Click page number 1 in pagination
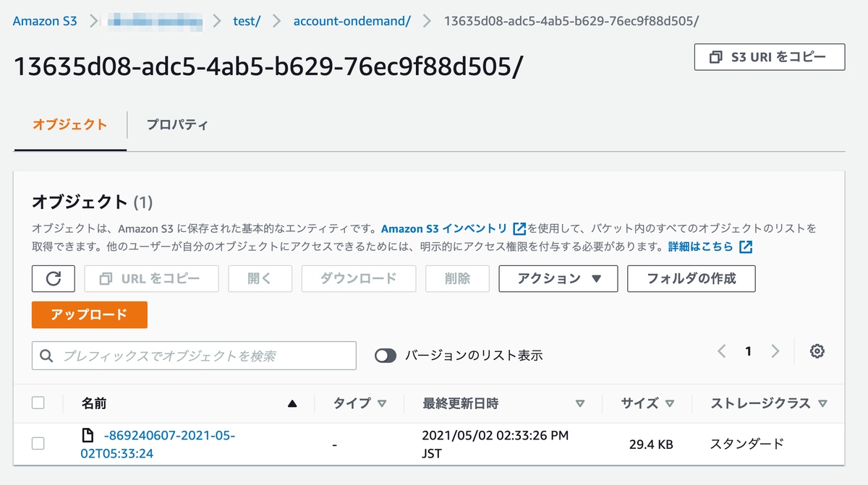This screenshot has height=485, width=868. coord(748,351)
